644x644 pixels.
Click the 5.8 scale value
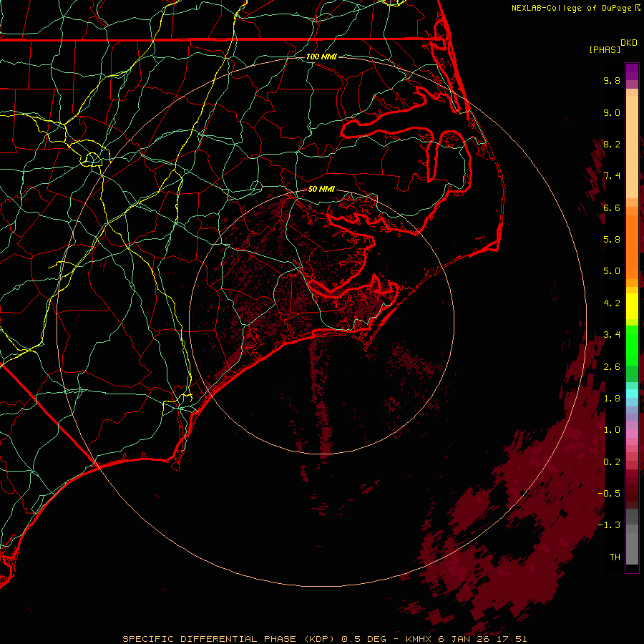pos(612,240)
